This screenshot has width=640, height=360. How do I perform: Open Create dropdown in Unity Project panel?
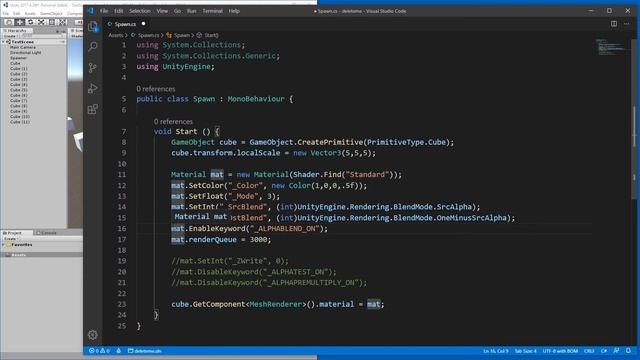point(10,238)
